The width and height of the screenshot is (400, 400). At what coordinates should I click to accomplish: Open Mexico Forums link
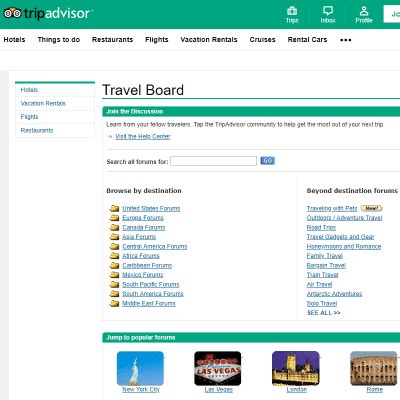pyautogui.click(x=142, y=275)
